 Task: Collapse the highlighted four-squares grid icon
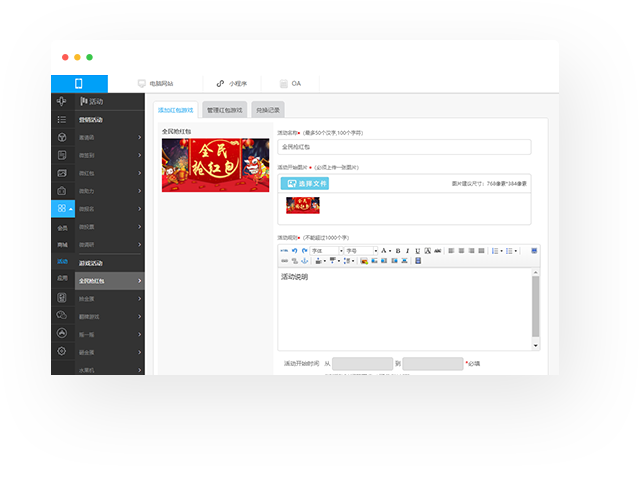pyautogui.click(x=63, y=209)
